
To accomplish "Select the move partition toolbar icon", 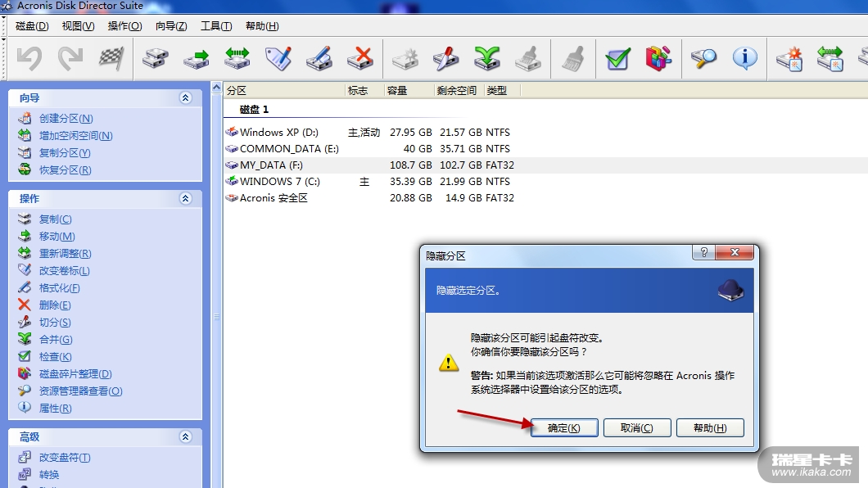I will [x=197, y=58].
